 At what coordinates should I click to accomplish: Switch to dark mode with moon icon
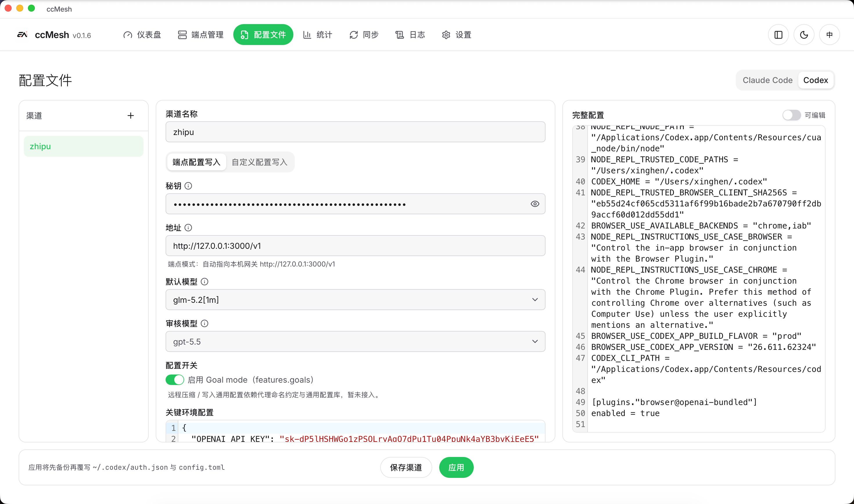(x=804, y=35)
